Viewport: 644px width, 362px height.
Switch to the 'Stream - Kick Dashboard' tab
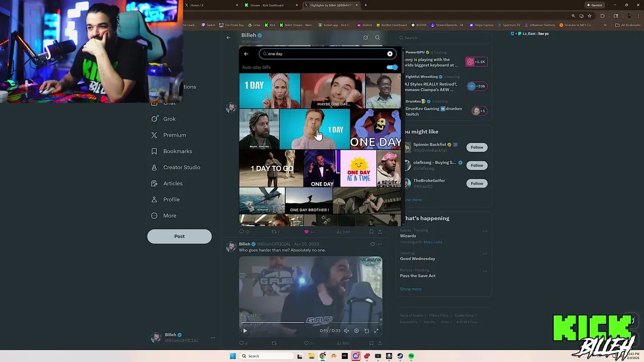(x=271, y=5)
